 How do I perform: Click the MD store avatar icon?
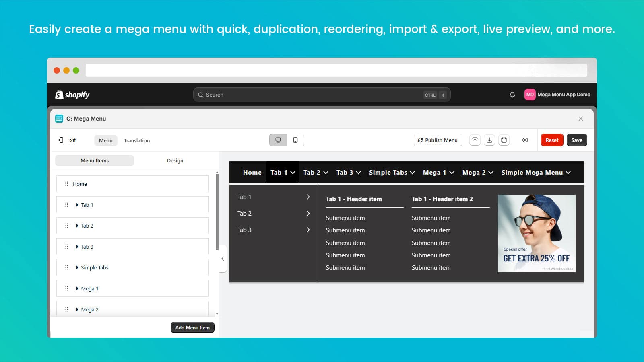pyautogui.click(x=530, y=95)
